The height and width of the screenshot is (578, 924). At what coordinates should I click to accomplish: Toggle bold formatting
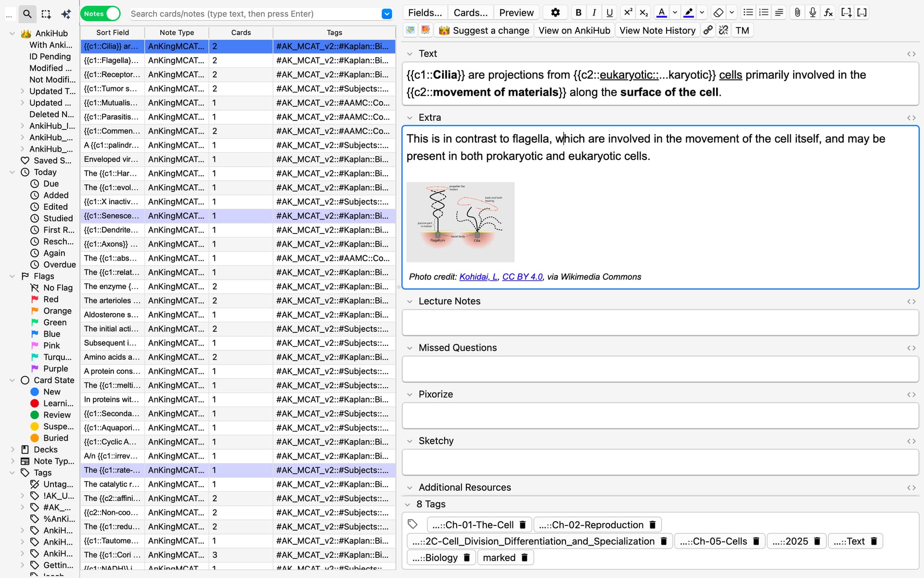[578, 13]
